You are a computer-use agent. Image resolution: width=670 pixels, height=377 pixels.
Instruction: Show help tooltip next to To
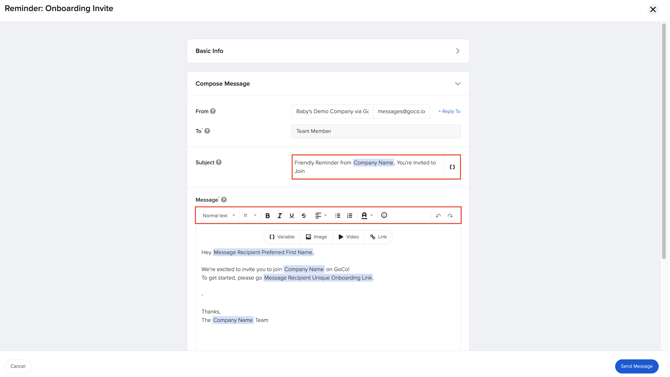click(207, 131)
